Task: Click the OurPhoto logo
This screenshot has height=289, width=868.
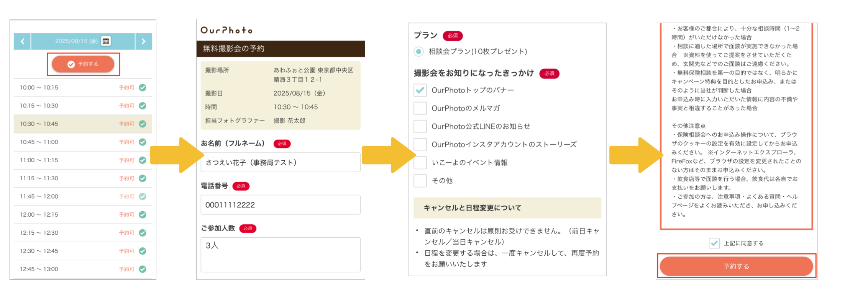Action: [226, 30]
